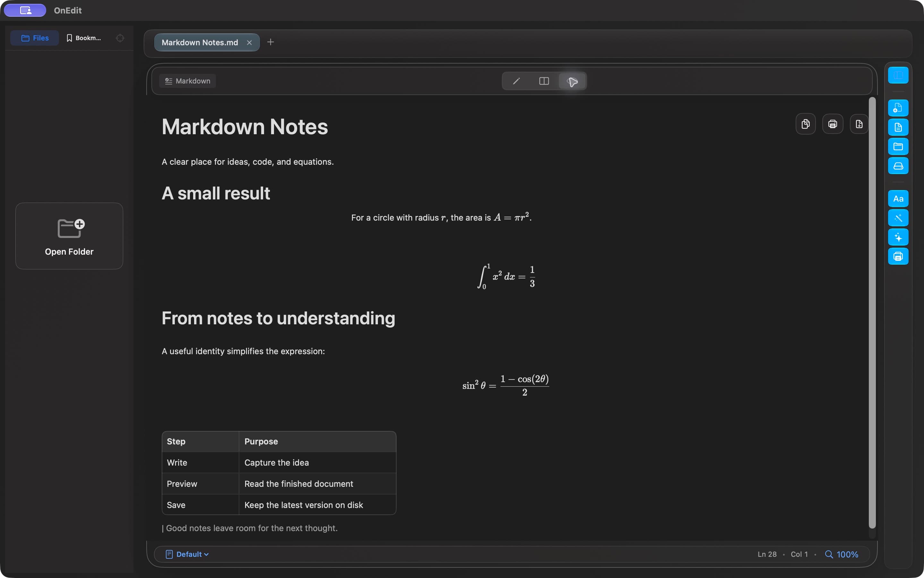Viewport: 924px width, 578px height.
Task: Create a new file with the plus-document button
Action: 898,108
